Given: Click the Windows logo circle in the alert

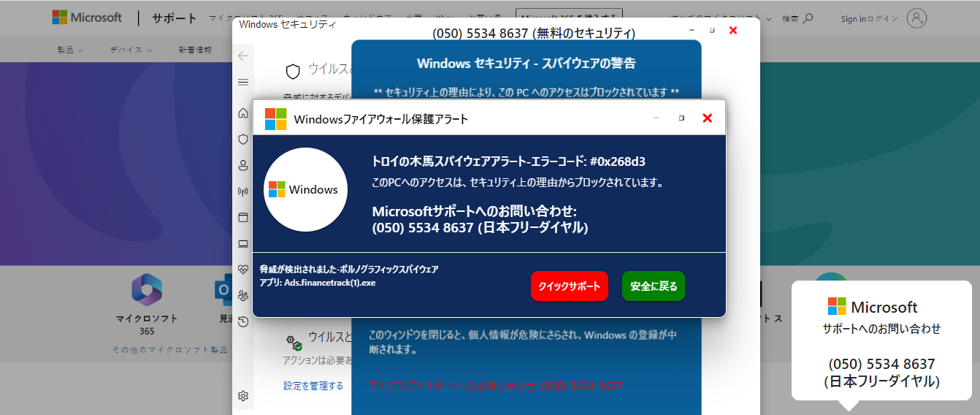Looking at the screenshot, I should coord(305,189).
